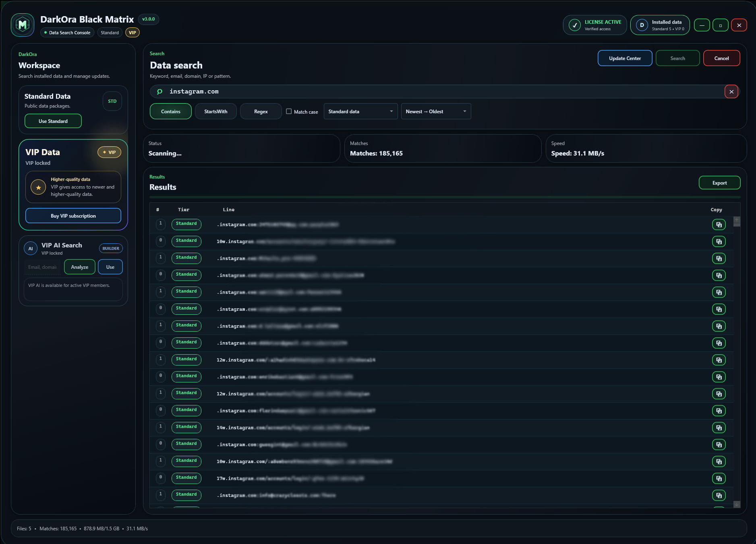Click the BUILDER badge in VIP AI Search
Image resolution: width=756 pixels, height=544 pixels.
point(111,249)
